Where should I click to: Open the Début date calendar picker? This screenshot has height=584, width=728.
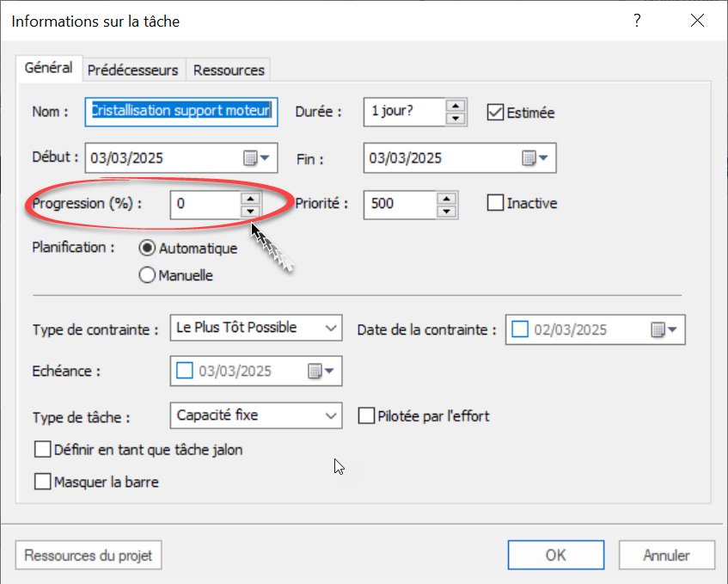pos(256,158)
